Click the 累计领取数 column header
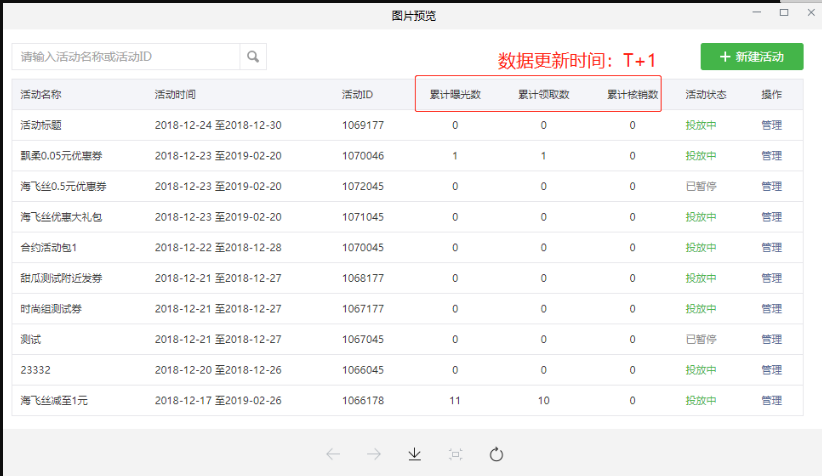Screen dimensions: 822x476 544,94
